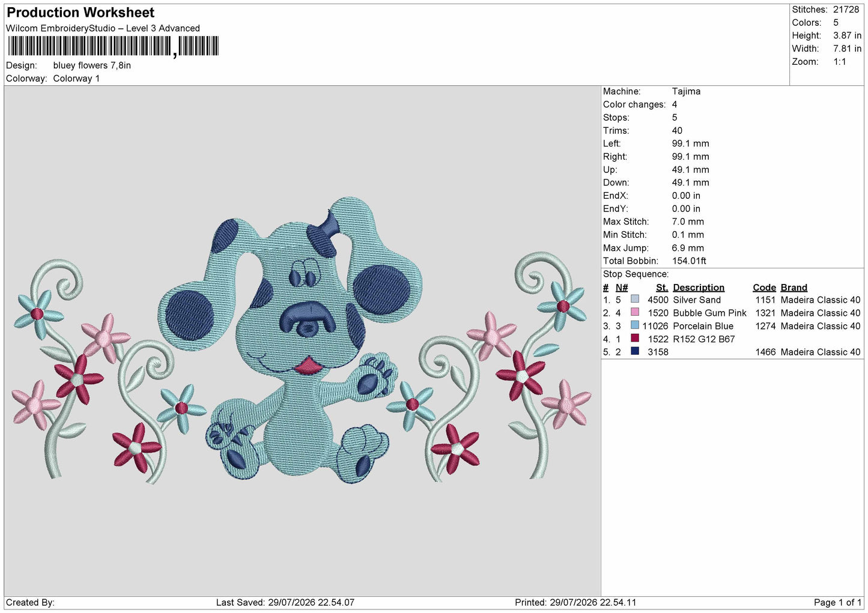The image size is (868, 613).
Task: Click the Stops value 5
Action: pos(675,118)
